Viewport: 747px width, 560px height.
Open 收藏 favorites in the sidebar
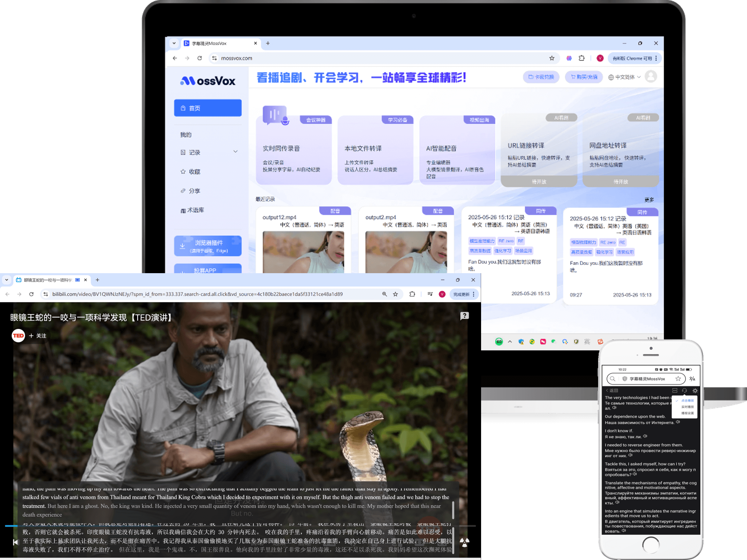194,172
